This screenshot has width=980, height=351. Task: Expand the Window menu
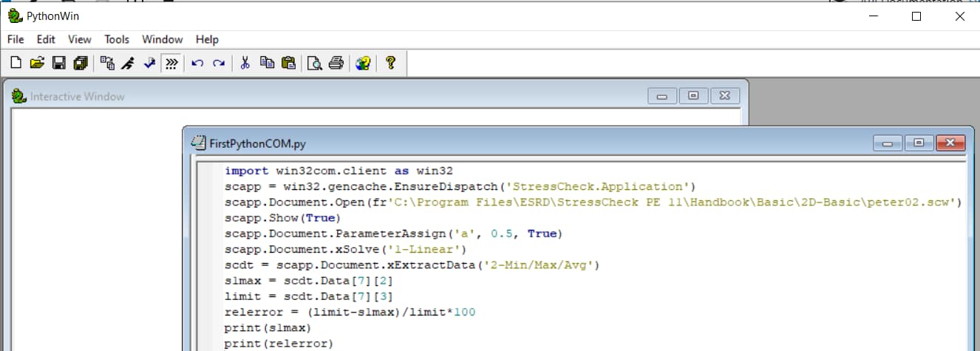pyautogui.click(x=162, y=39)
